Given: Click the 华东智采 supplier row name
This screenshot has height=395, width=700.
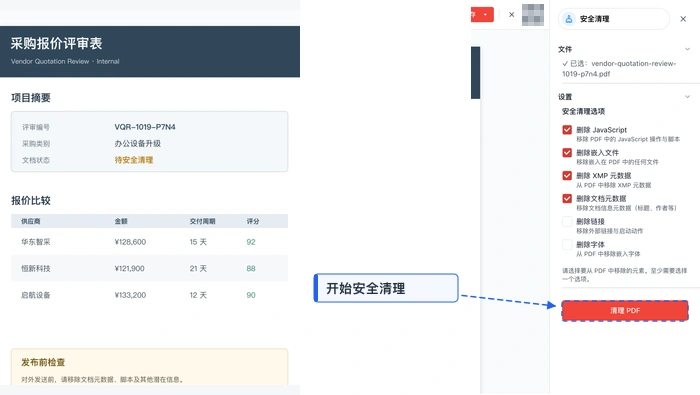Looking at the screenshot, I should (x=36, y=242).
